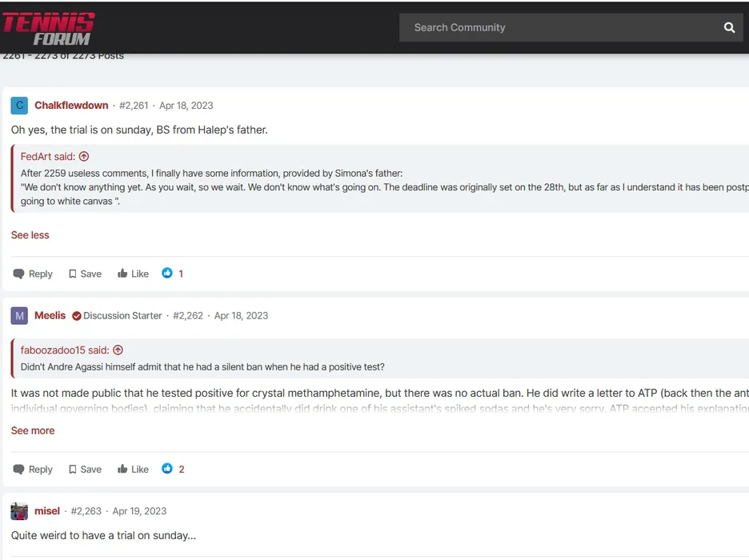Reply to Chalkflewdown's post
Image resolution: width=749 pixels, height=560 pixels.
tap(33, 274)
